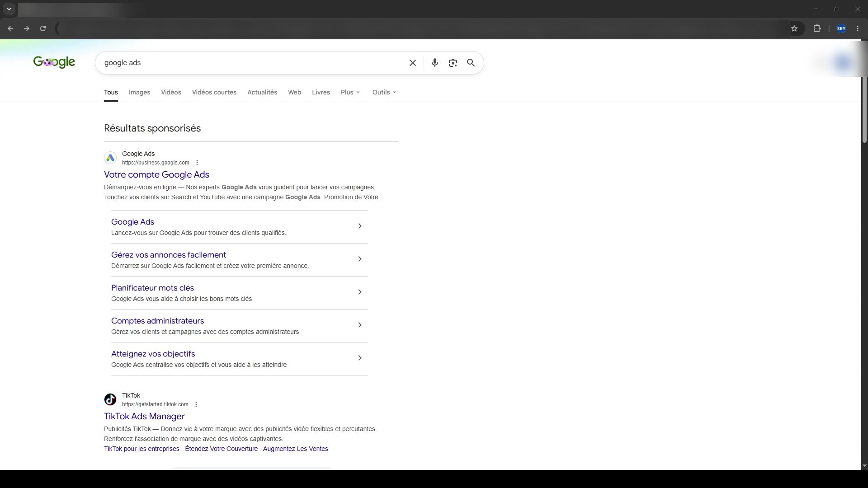Search by image with the camera lens icon
868x488 pixels.
click(453, 63)
